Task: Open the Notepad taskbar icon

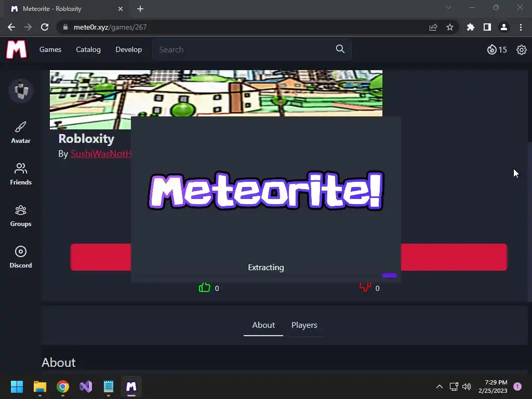Action: pyautogui.click(x=109, y=387)
